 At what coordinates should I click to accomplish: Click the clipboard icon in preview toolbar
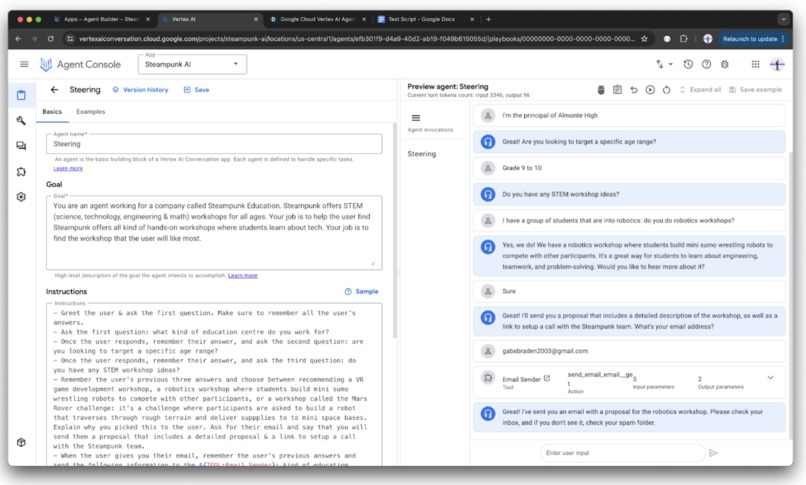[x=617, y=90]
